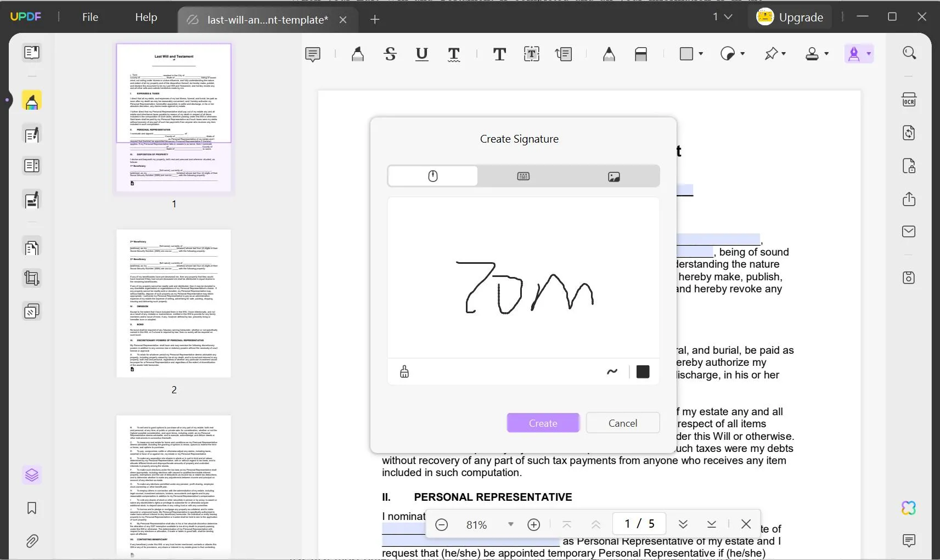Open the Search magnifier icon
The height and width of the screenshot is (560, 940).
point(909,53)
